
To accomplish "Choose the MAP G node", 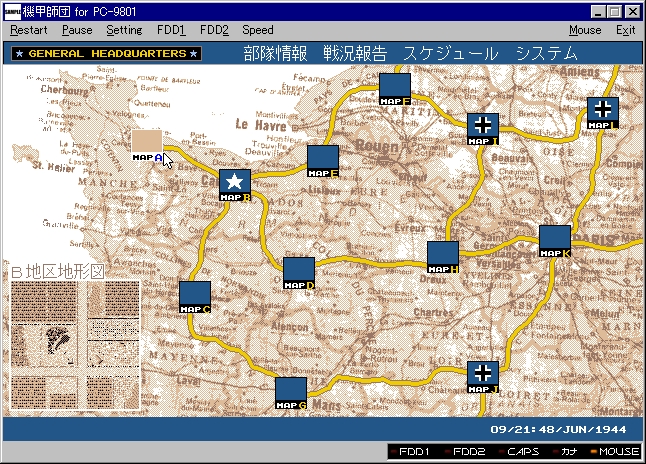I will pyautogui.click(x=291, y=391).
